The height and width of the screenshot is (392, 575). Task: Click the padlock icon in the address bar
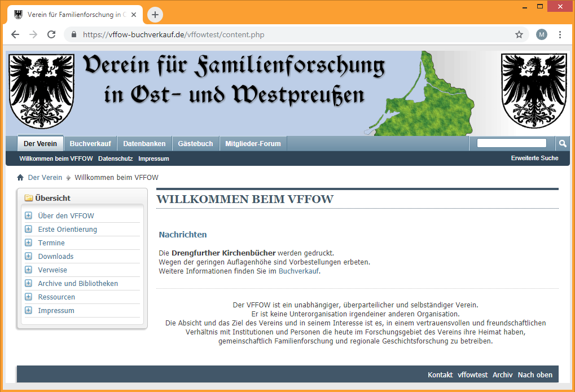pos(73,34)
